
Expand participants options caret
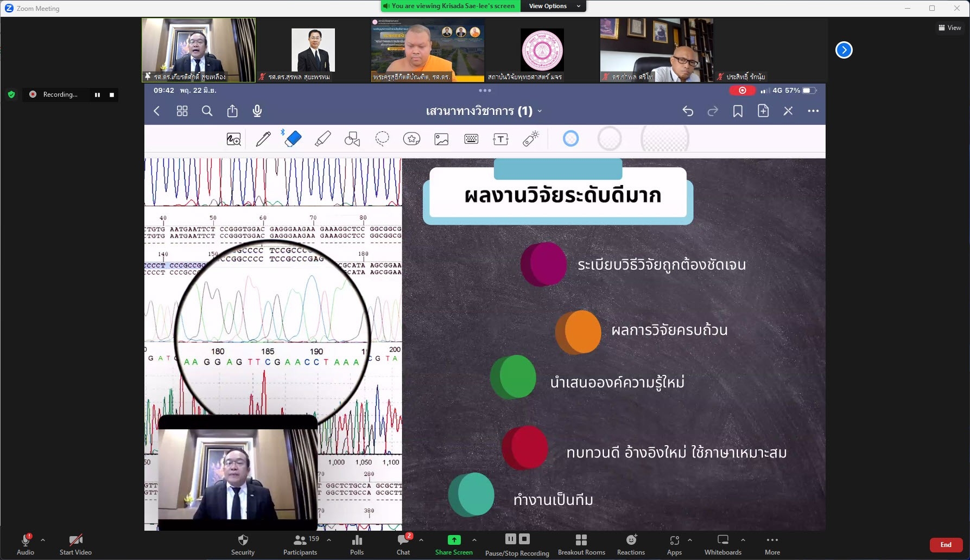point(329,540)
